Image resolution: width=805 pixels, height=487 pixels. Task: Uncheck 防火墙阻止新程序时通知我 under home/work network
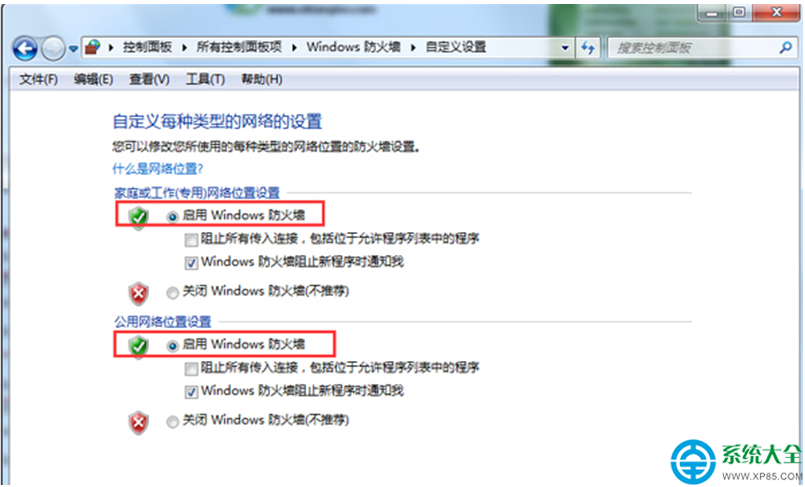pyautogui.click(x=191, y=263)
